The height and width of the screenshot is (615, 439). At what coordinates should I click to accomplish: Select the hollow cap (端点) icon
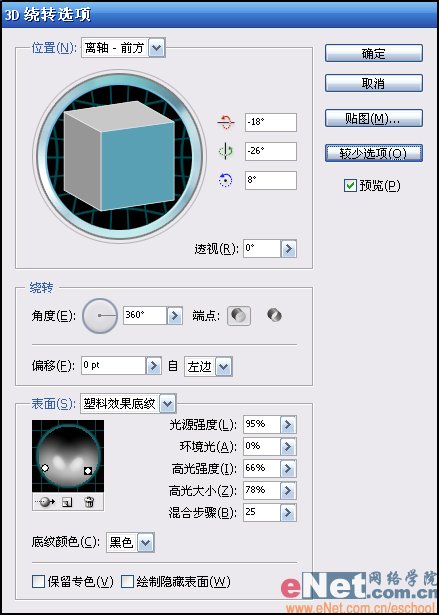(x=274, y=315)
